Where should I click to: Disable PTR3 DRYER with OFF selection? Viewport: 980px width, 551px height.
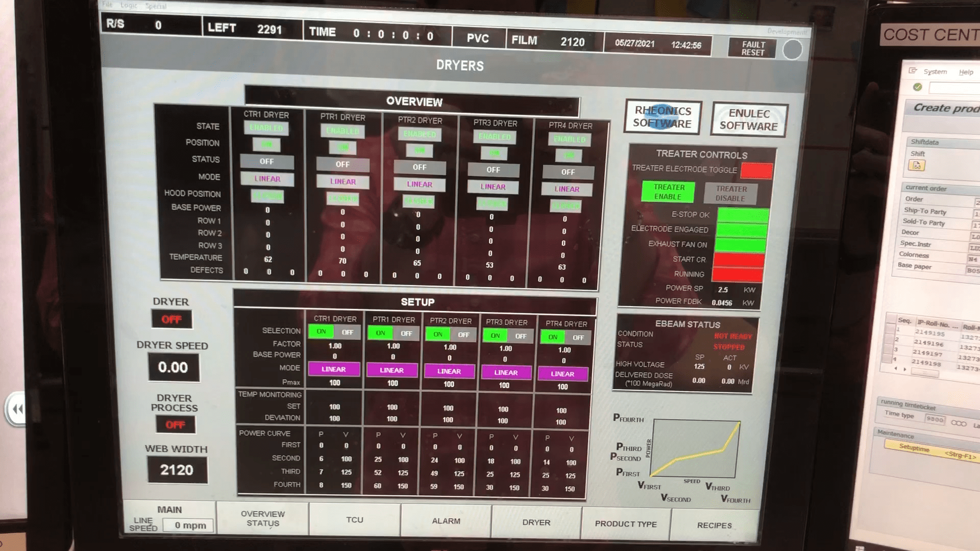tap(521, 336)
